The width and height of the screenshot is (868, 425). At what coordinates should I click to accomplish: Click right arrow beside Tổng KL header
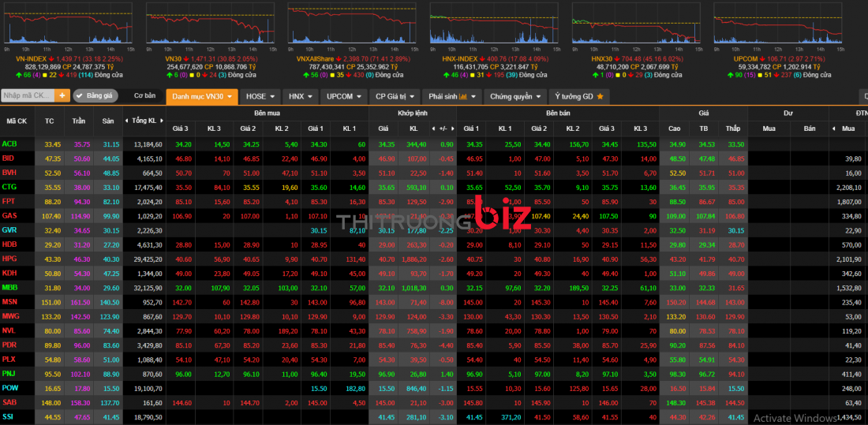pyautogui.click(x=163, y=121)
